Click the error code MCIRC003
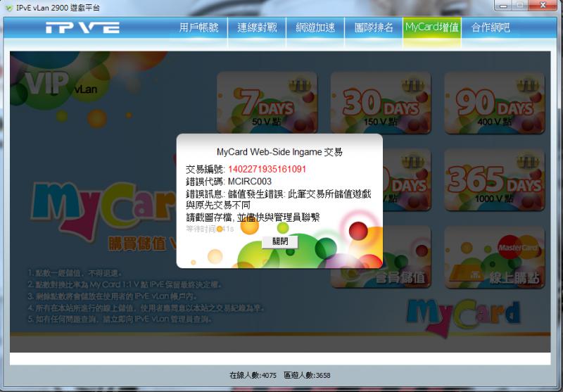Image resolution: width=563 pixels, height=392 pixels. click(250, 182)
